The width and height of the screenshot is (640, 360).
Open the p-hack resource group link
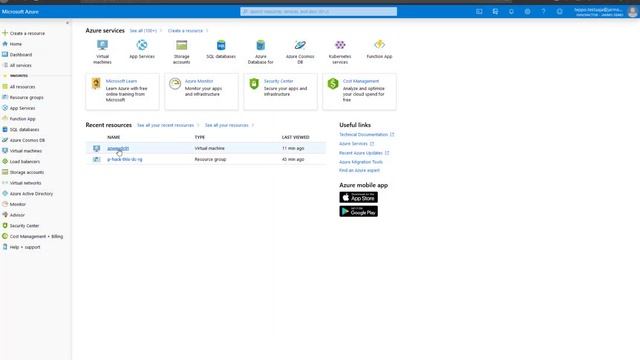click(x=125, y=159)
